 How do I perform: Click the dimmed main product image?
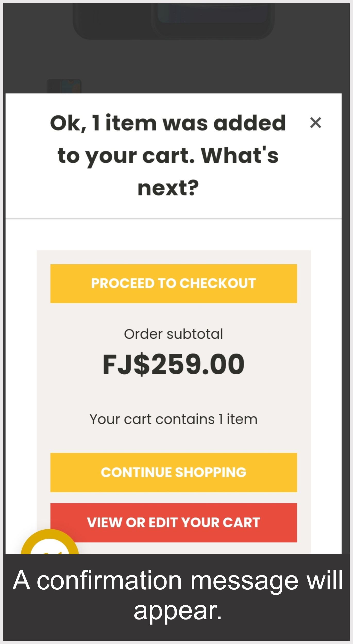tap(173, 21)
